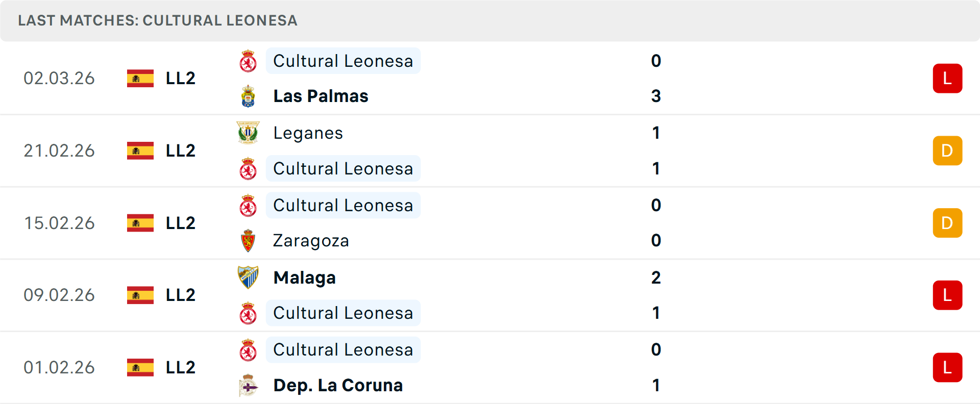Select the LL2 label in the 01.02.26 row
This screenshot has height=404, width=980.
(x=180, y=367)
